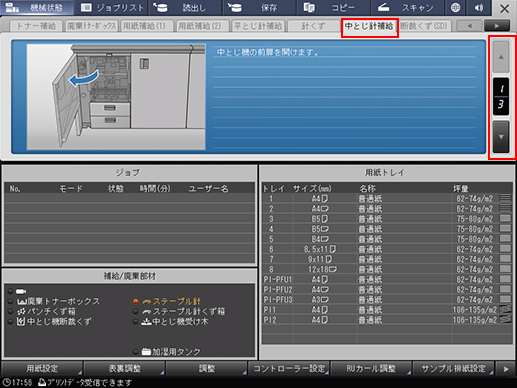Viewport: 517px width, 388px height.
Task: Select the 読出し recall button
Action: (x=185, y=7)
